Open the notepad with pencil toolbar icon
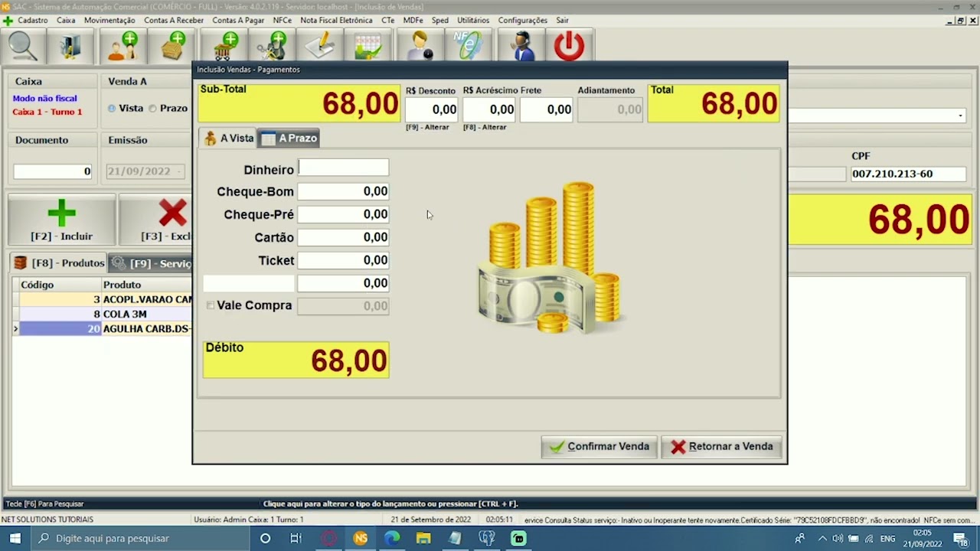This screenshot has width=980, height=551. 320,46
